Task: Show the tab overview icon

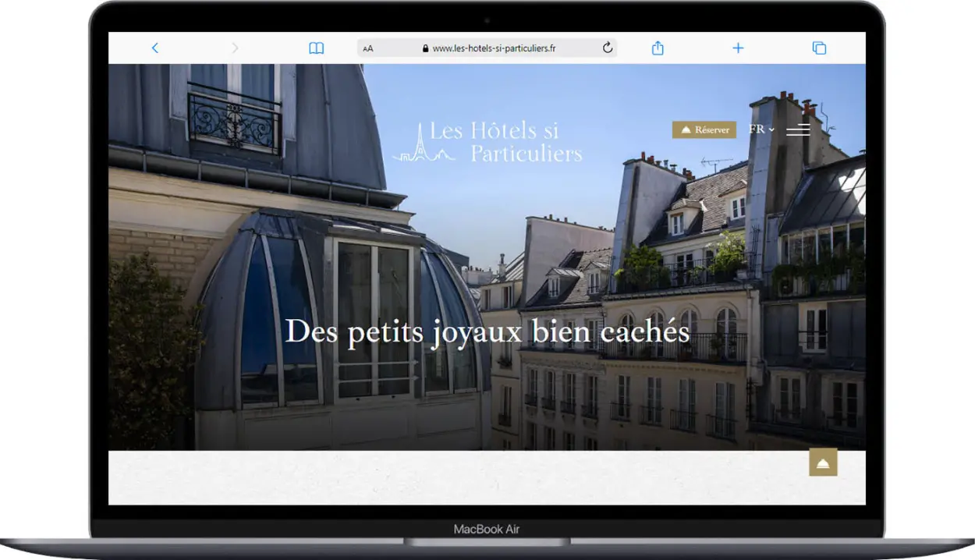Action: click(819, 48)
